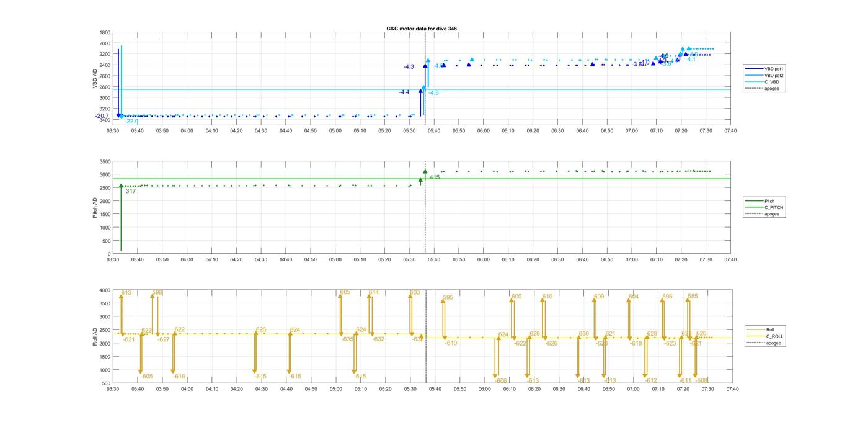Click the "03:30" tick under the VBD plot

113,130
